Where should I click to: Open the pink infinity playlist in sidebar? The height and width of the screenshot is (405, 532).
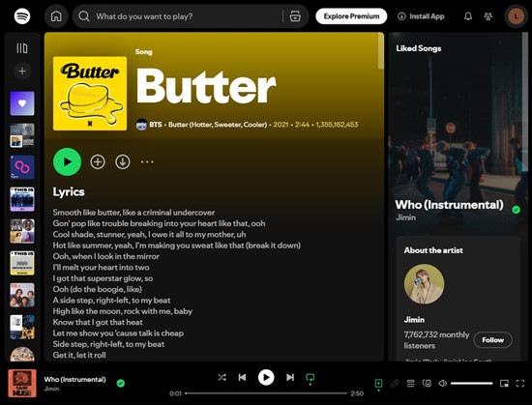pos(22,167)
